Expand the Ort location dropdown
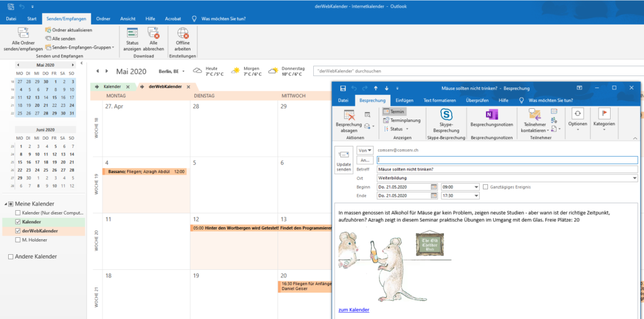Image resolution: width=644 pixels, height=319 pixels. tap(634, 178)
